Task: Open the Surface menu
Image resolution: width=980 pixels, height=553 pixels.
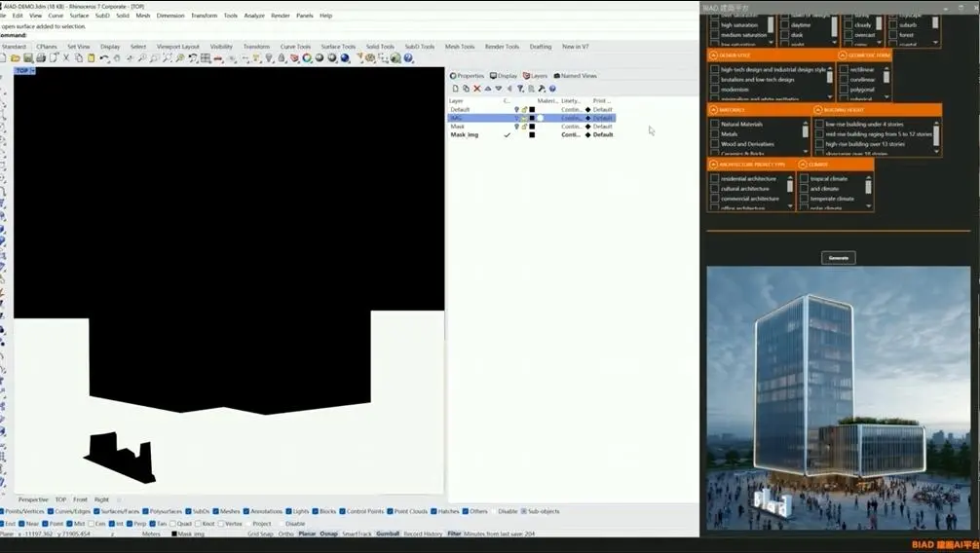Action: point(79,16)
